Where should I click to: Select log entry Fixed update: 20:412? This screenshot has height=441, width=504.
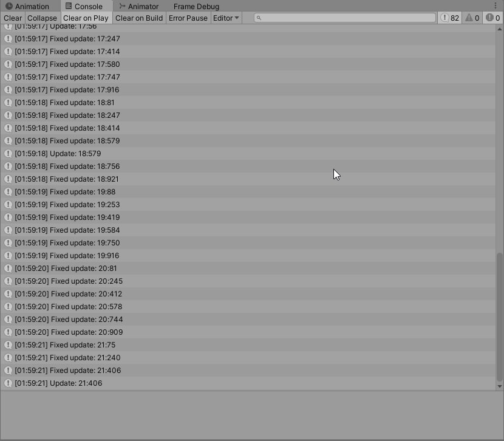248,294
